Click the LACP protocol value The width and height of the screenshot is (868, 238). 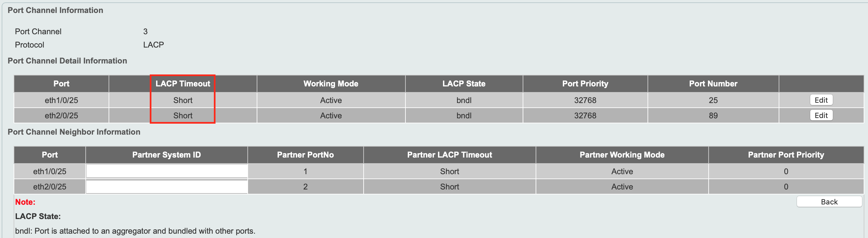[153, 45]
